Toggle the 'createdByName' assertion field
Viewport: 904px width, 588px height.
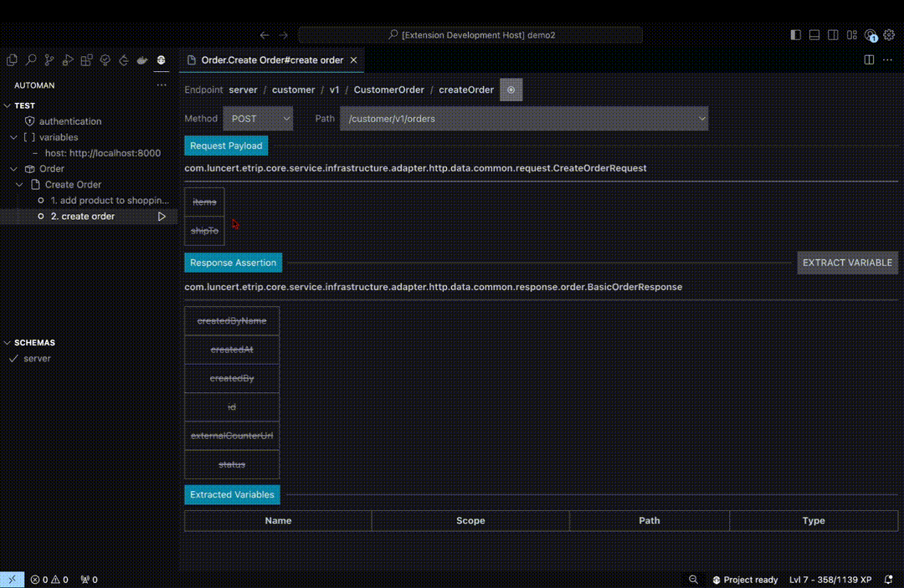pyautogui.click(x=232, y=320)
